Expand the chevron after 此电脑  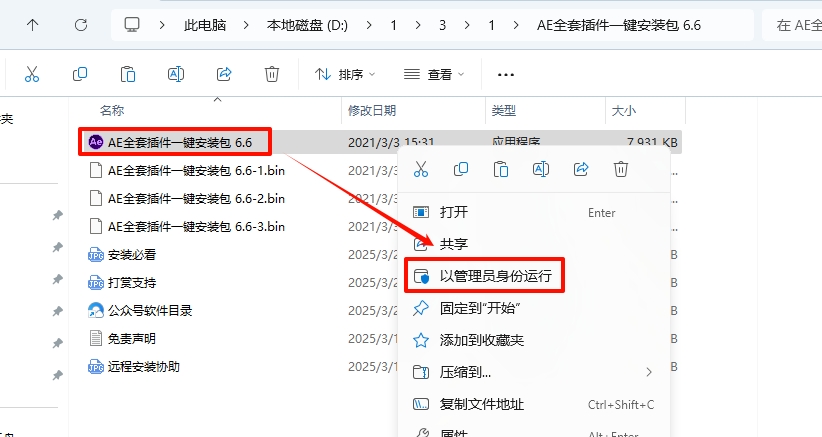246,25
